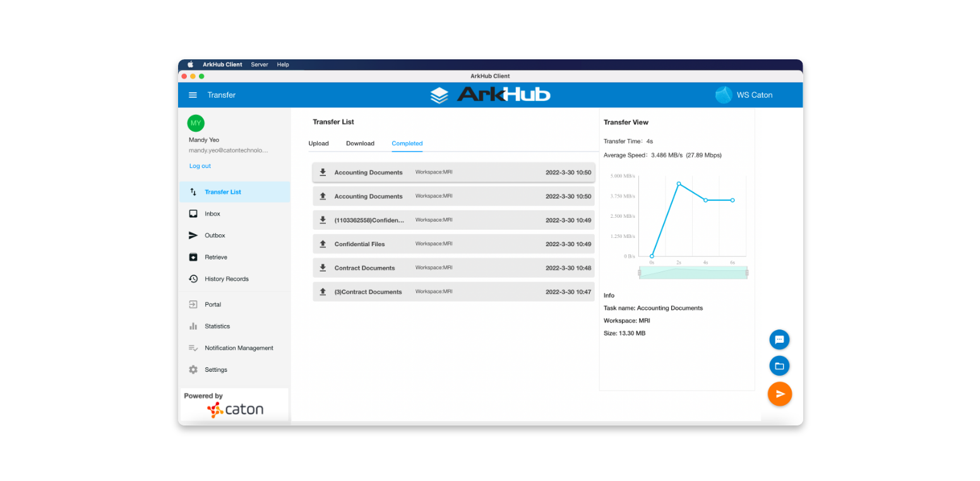Click upload icon of Confidential Files row
This screenshot has width=980, height=481.
[323, 244]
